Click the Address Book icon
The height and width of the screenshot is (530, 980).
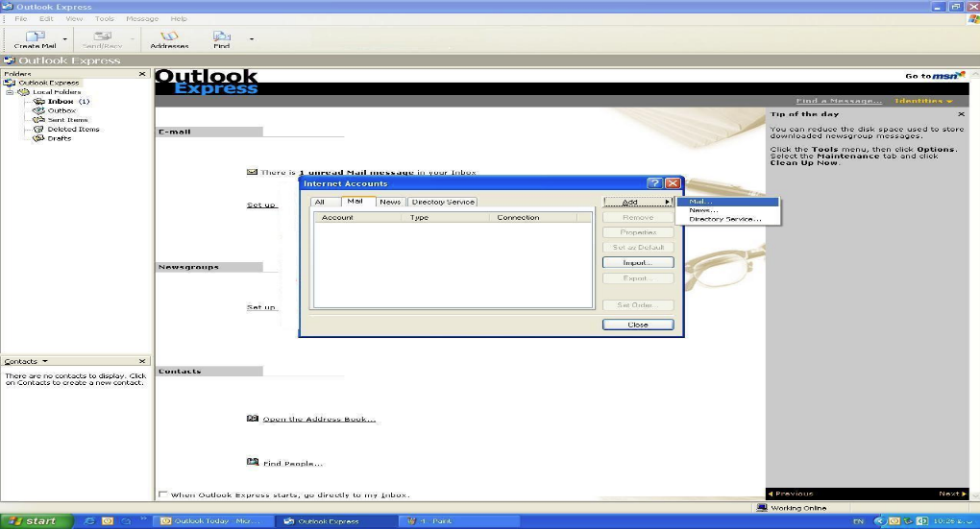[x=253, y=419]
